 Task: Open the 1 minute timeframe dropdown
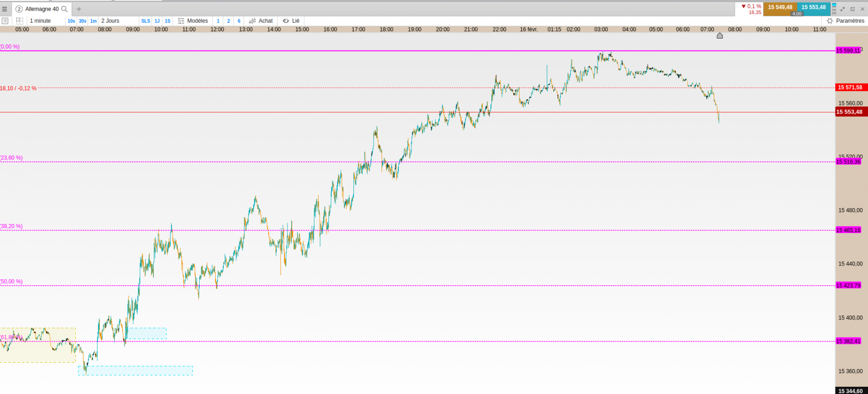[x=41, y=21]
